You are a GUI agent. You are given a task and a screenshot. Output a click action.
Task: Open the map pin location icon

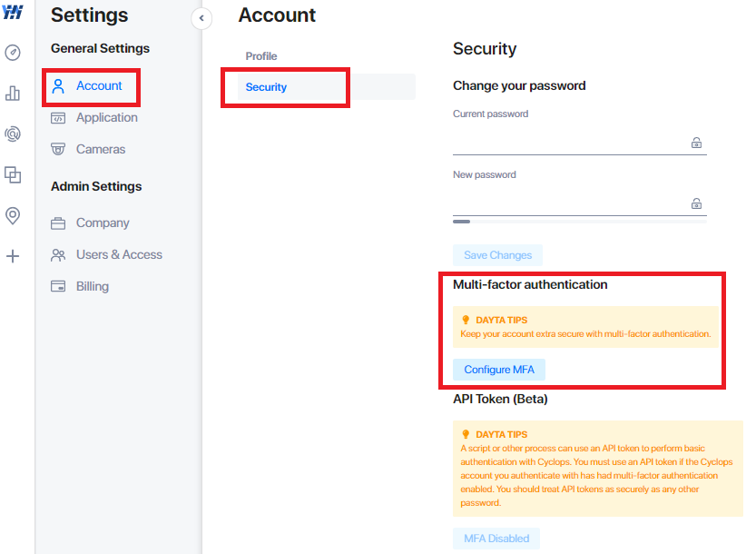tap(13, 216)
